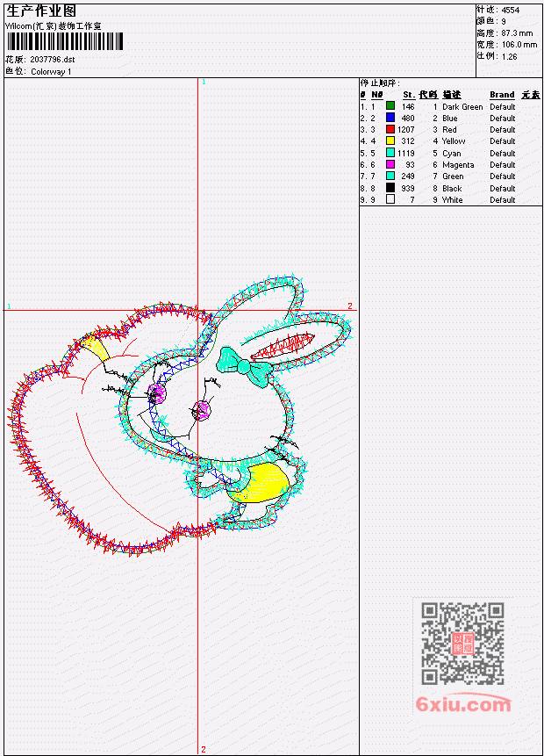
Task: Choose the Yellow thread color swatch
Action: (x=390, y=140)
